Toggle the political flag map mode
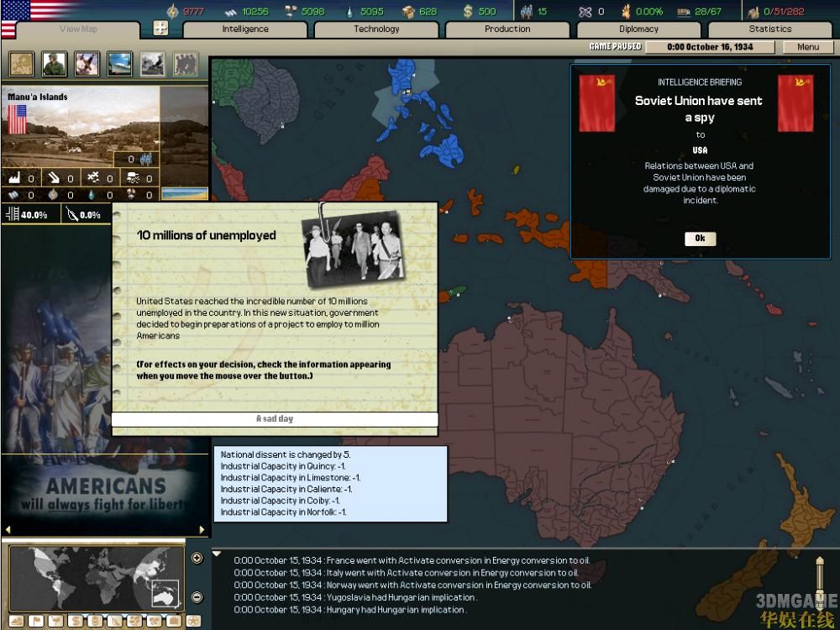 35,622
